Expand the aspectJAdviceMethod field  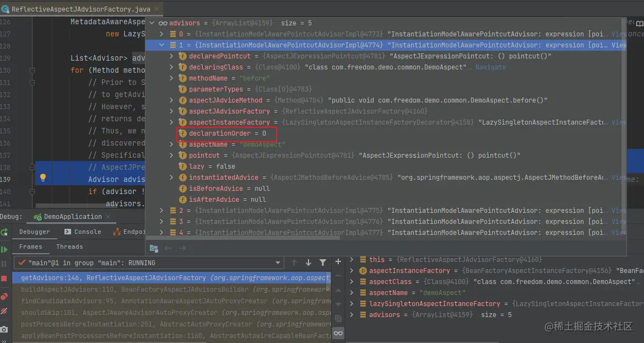[x=172, y=100]
